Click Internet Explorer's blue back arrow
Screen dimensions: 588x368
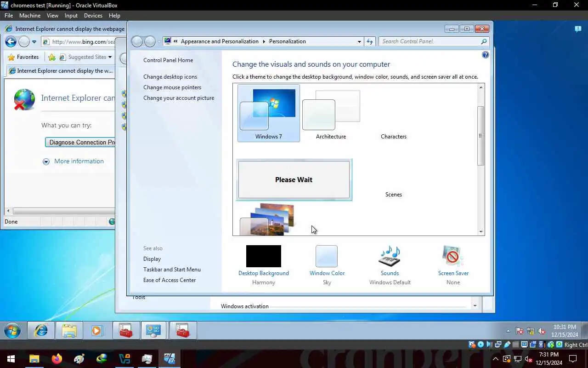[11, 41]
